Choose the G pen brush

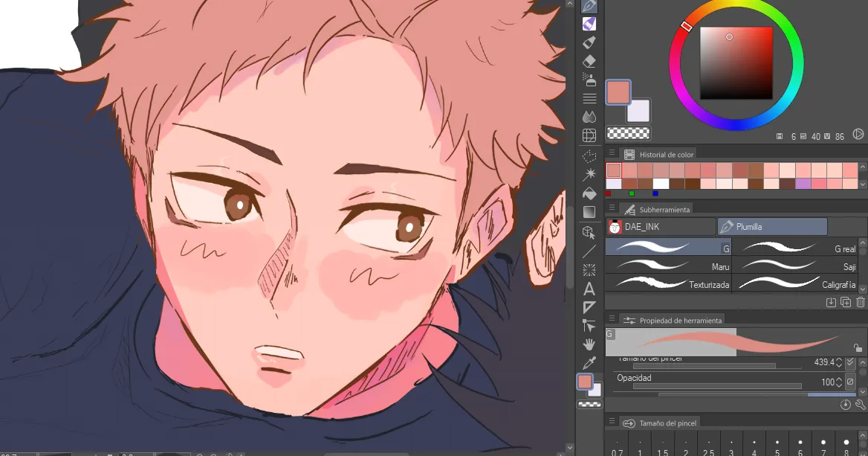click(668, 248)
